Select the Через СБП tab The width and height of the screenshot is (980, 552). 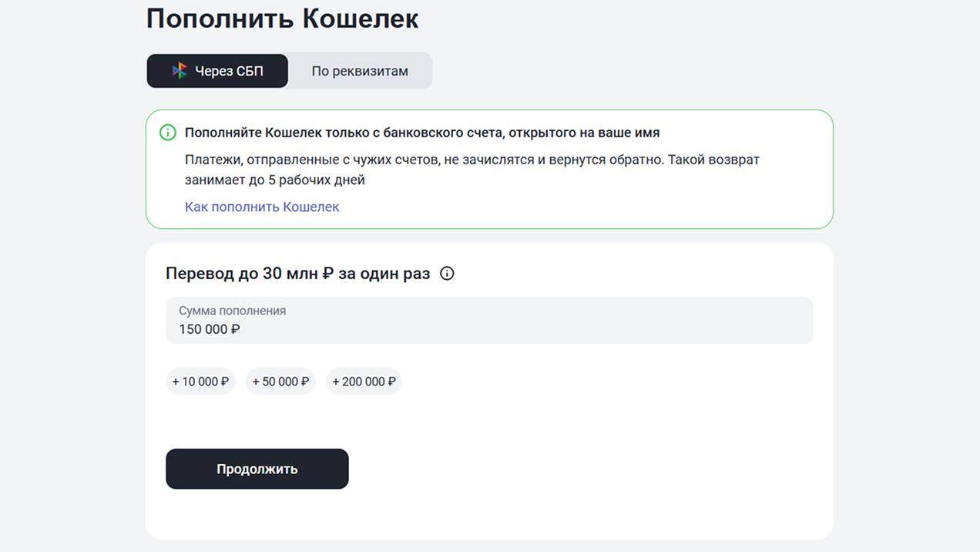217,71
